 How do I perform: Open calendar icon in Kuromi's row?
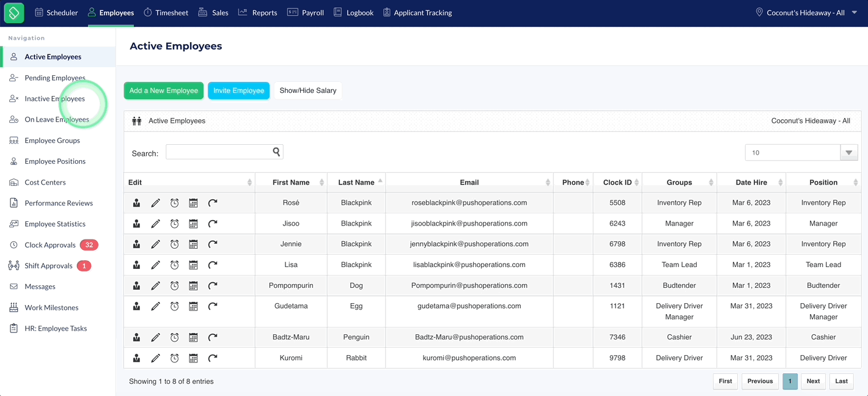[193, 358]
